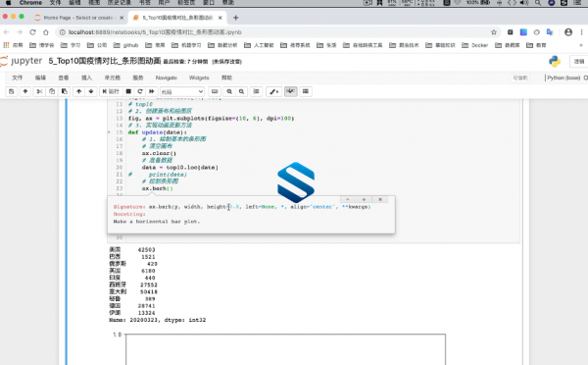Open the 机器学习 bookmarks folder

186,45
